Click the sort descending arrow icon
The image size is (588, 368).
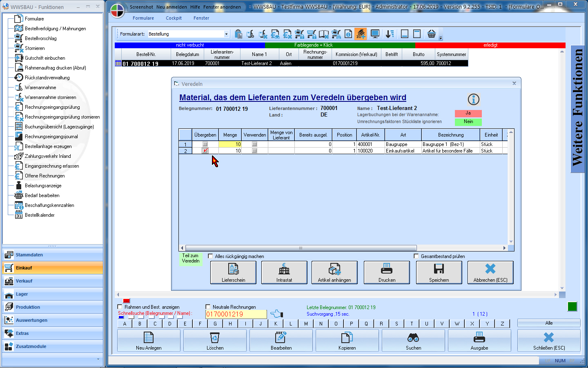click(390, 34)
